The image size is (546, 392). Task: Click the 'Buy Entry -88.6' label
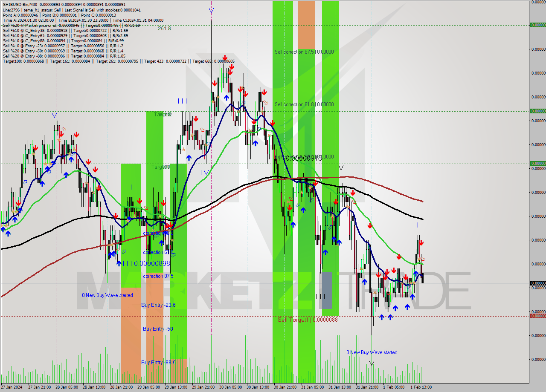158,363
